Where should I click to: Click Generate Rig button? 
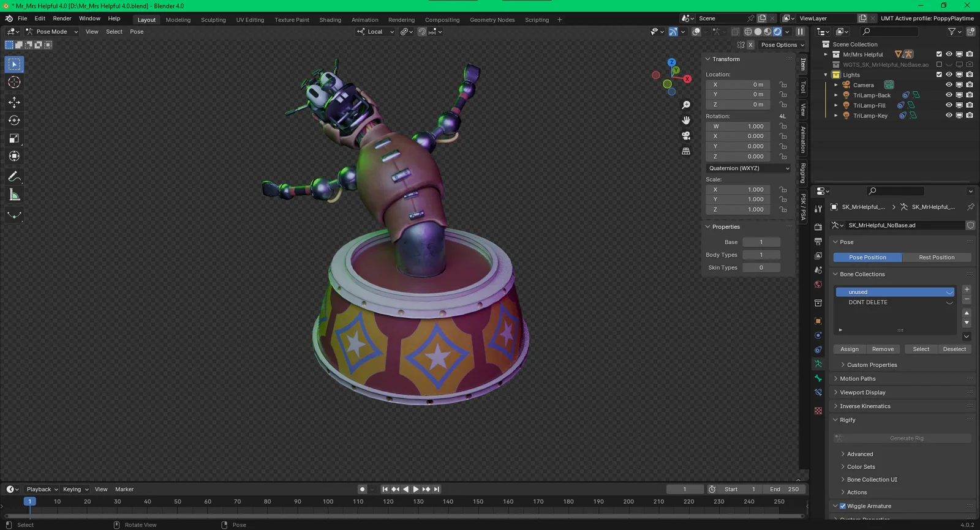click(x=903, y=438)
